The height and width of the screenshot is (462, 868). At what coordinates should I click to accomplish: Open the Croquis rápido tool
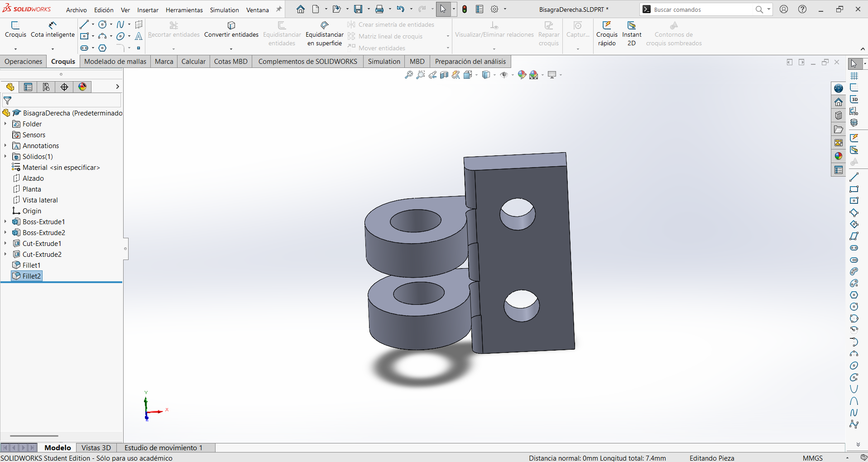point(607,34)
